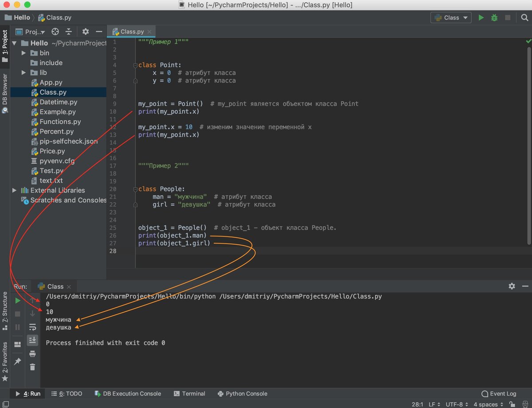
Task: Change UTF-8 file encoding in status bar
Action: click(x=457, y=404)
